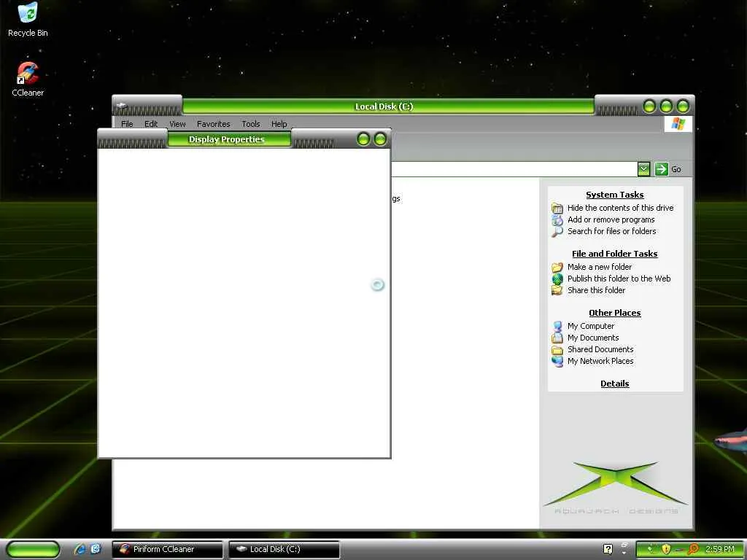Maximize the Local Disk (C:) window
Image resolution: width=747 pixels, height=560 pixels.
(667, 106)
